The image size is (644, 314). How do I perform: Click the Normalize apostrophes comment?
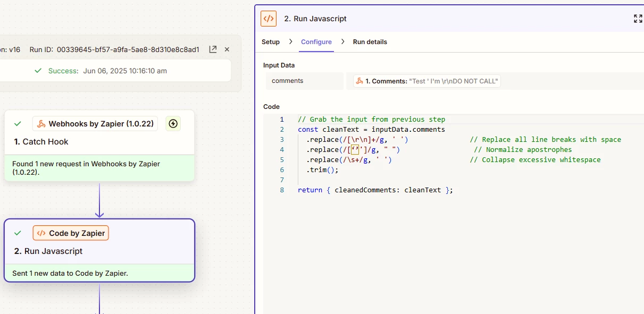(x=523, y=149)
